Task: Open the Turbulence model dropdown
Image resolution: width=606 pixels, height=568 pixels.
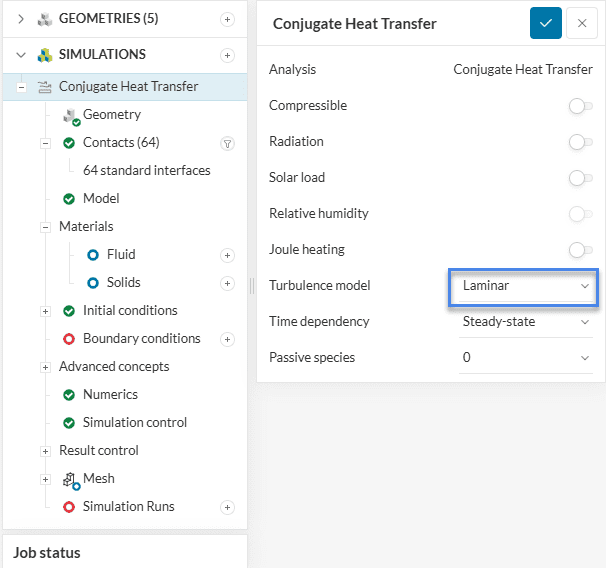Action: point(525,286)
